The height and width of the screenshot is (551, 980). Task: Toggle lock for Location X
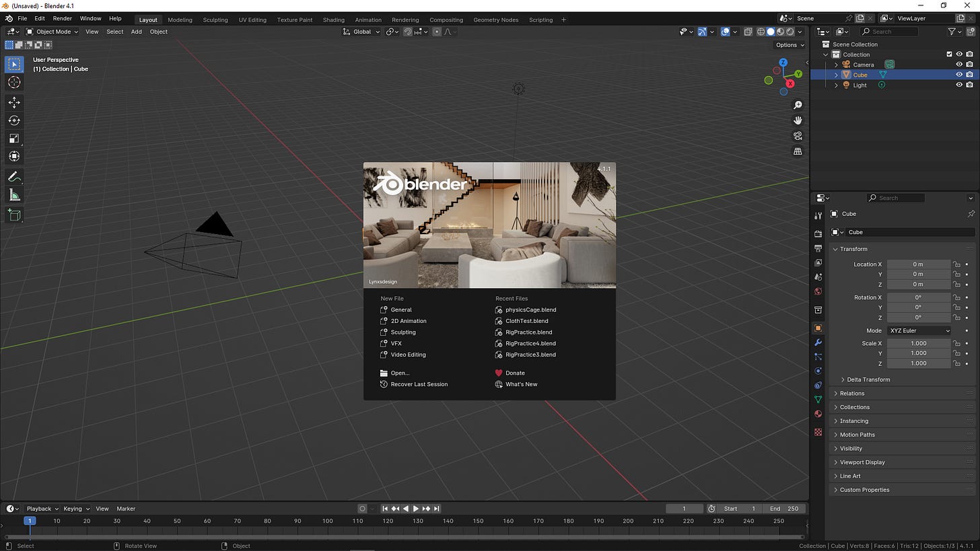point(956,264)
